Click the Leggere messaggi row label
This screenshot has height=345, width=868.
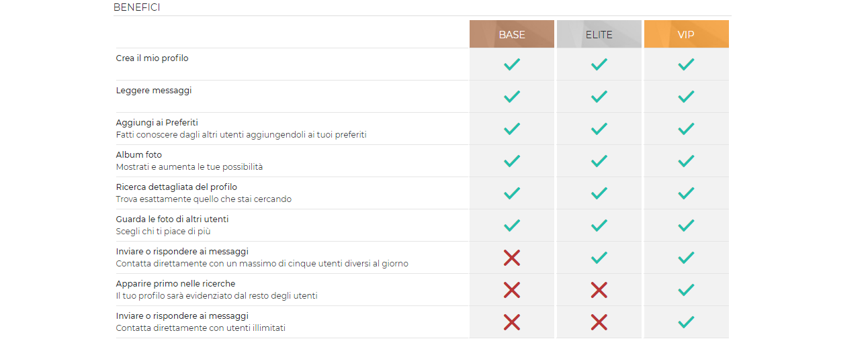click(x=154, y=91)
